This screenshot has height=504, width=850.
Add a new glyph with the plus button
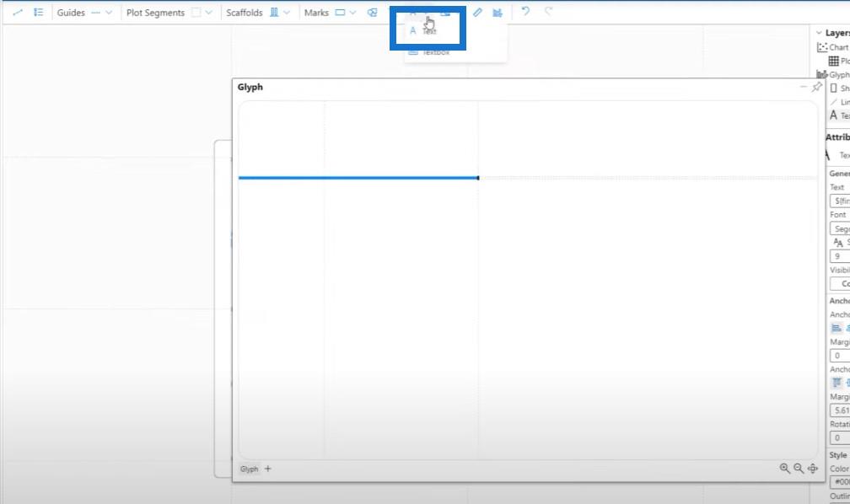[268, 469]
